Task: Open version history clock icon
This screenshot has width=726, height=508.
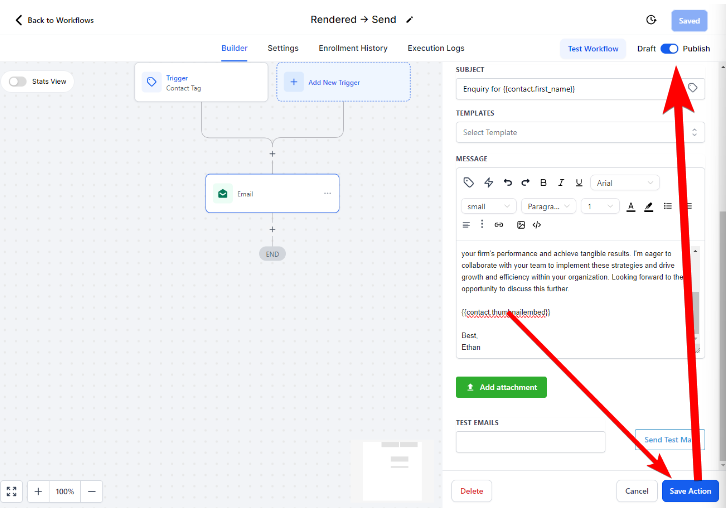Action: [x=651, y=20]
